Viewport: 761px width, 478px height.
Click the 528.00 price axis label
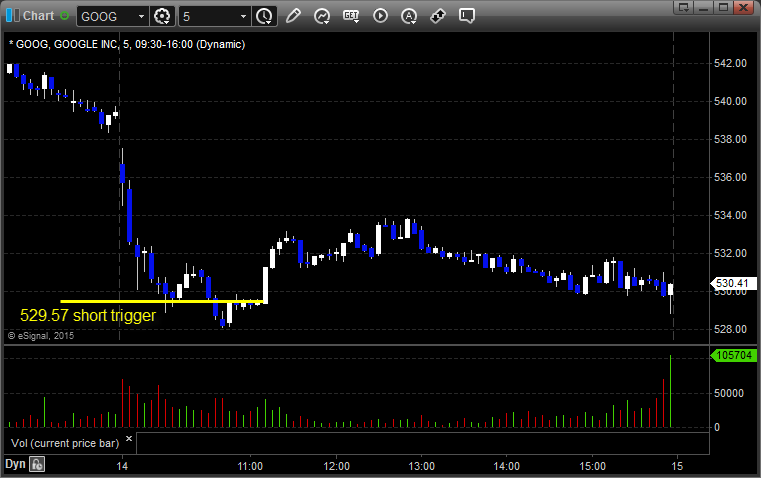pos(730,329)
